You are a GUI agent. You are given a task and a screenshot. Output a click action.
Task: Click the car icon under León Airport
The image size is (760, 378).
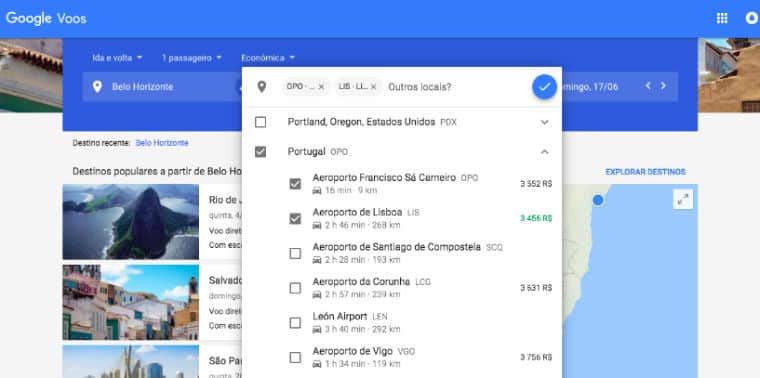coord(317,330)
